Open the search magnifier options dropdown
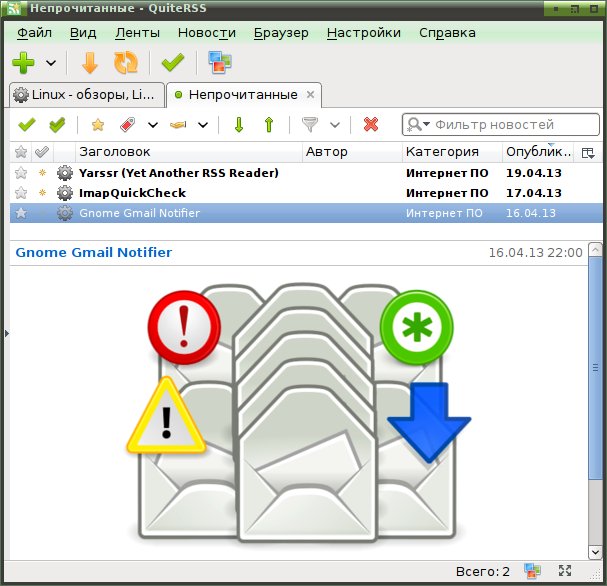This screenshot has width=607, height=586. point(418,125)
